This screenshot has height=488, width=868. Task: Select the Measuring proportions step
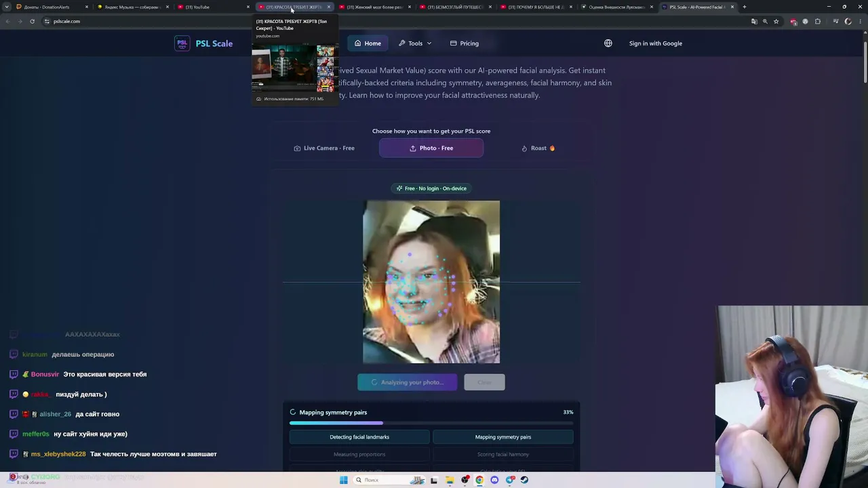[359, 454]
